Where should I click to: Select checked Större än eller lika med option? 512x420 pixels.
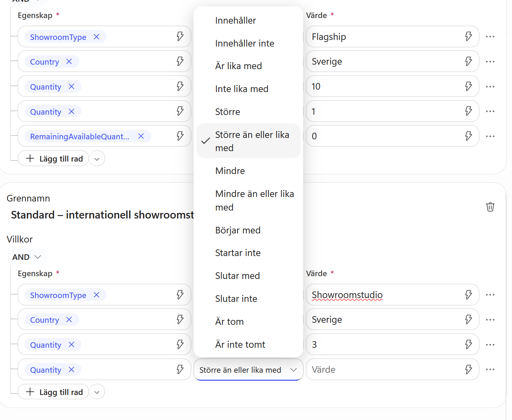249,141
